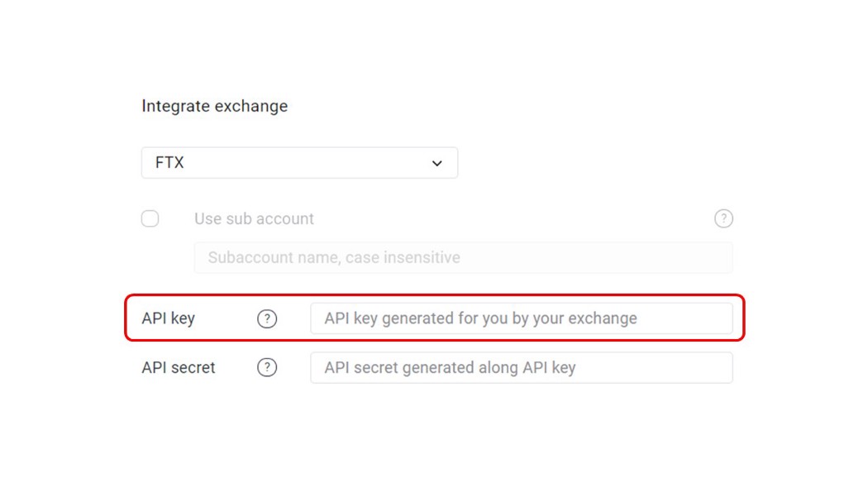Click the 'API secret' field label
This screenshot has width=868, height=488.
(179, 368)
